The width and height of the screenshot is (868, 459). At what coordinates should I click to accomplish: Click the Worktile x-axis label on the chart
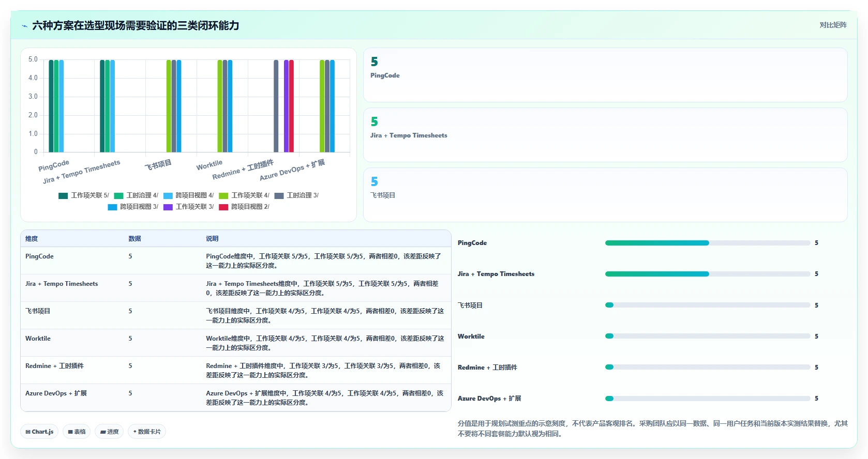(209, 165)
